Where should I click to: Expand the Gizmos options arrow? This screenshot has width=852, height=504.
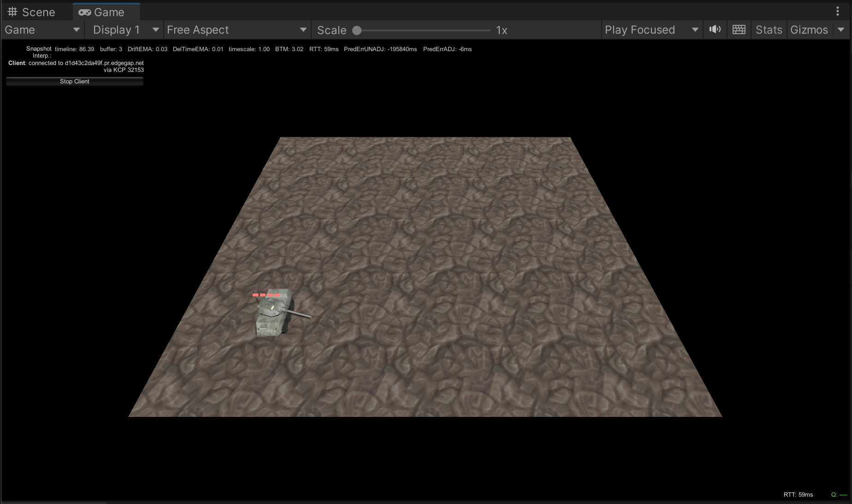(x=841, y=30)
